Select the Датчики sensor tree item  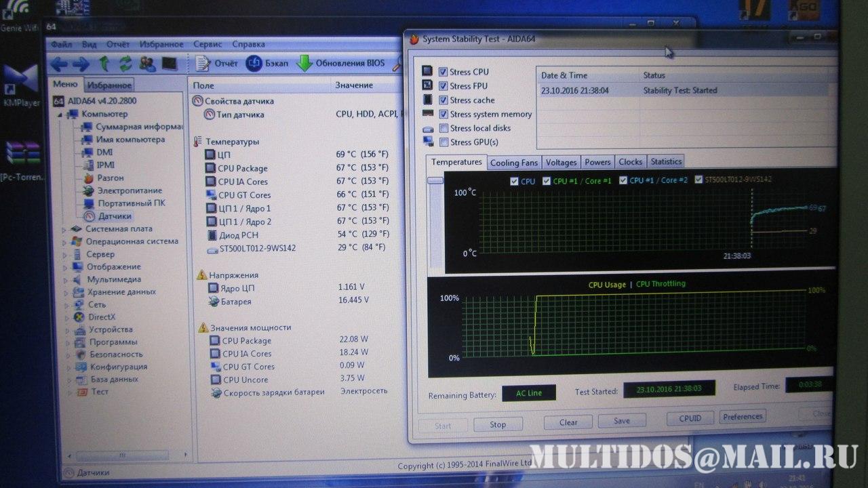point(114,216)
